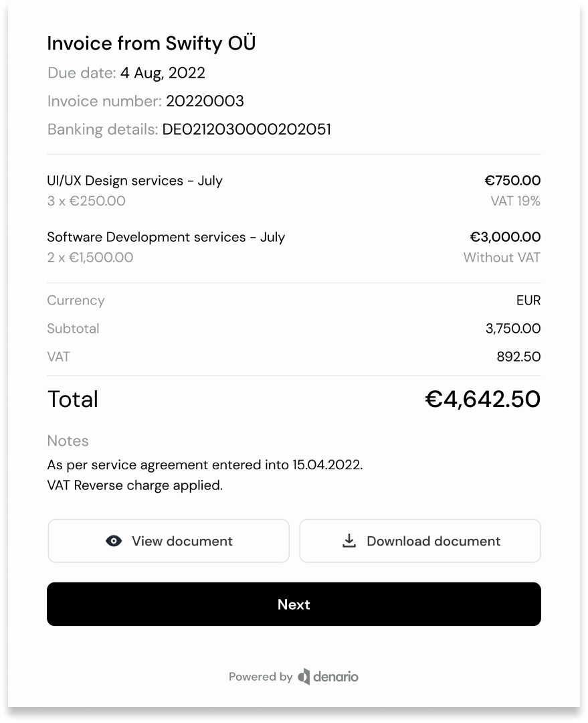Proceed with the black Next button
The image size is (588, 723).
tap(294, 604)
